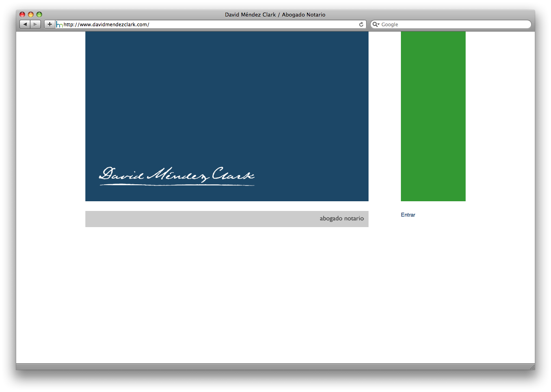Click into the Google search field

(453, 24)
